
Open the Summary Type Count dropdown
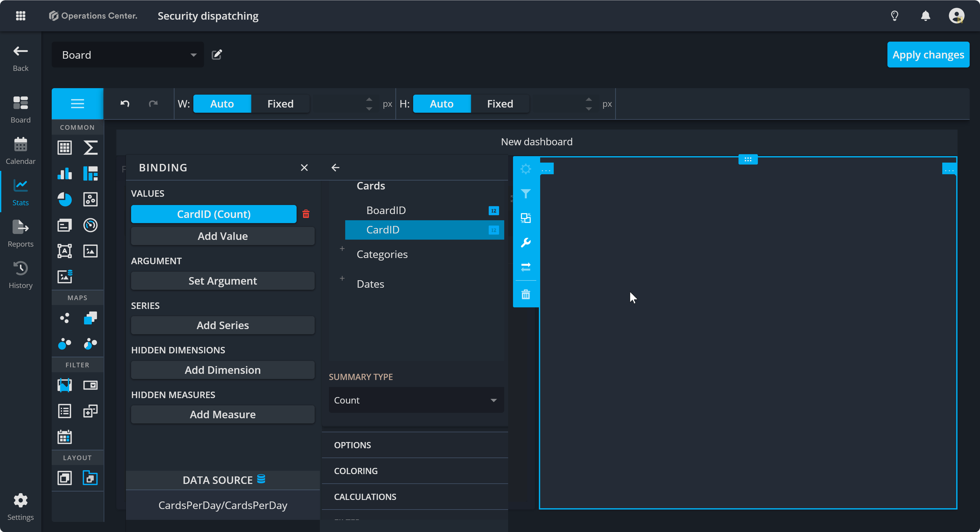(416, 400)
